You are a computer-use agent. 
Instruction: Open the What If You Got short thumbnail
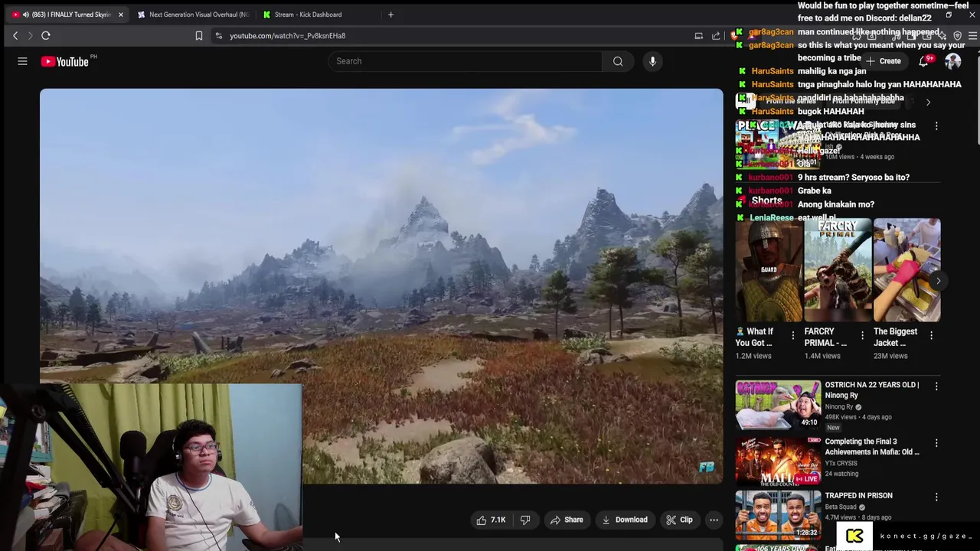click(769, 270)
